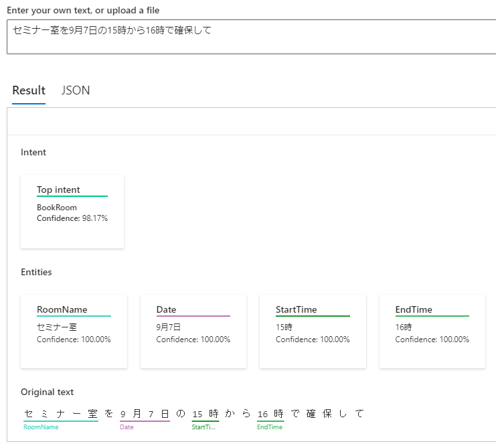Open the Top intent BookRoom card
The width and height of the screenshot is (496, 448).
pyautogui.click(x=72, y=212)
